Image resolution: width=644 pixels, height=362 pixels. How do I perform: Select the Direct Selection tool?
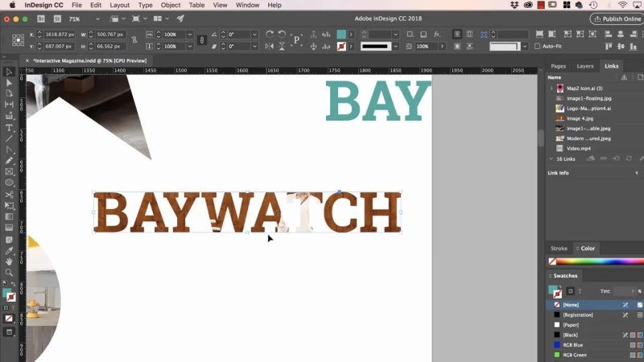tap(9, 83)
